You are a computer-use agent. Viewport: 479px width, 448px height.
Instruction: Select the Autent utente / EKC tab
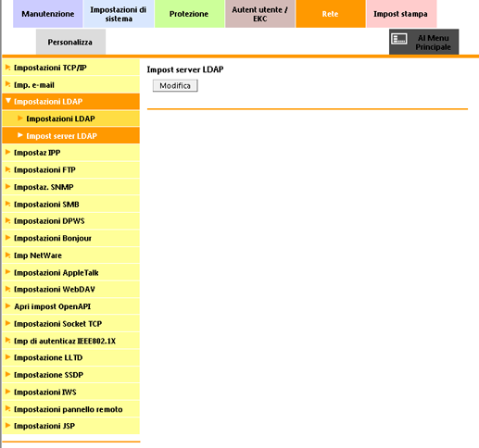point(259,14)
